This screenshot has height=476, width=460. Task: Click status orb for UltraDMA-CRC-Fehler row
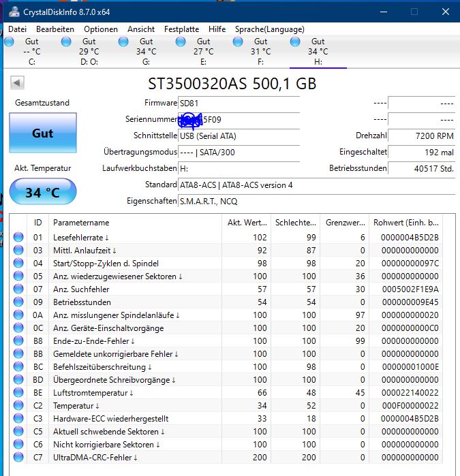18,457
